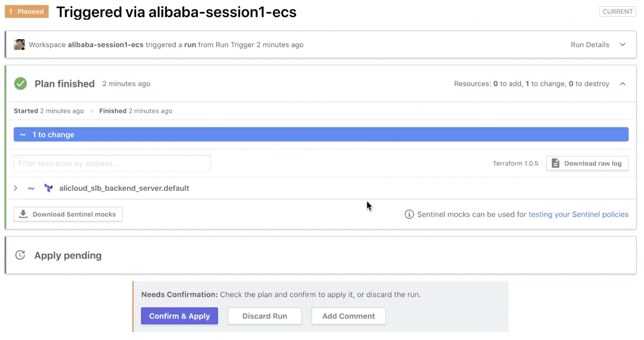Click the download icon on Download Sentinel mocks
644x340 pixels.
coord(23,214)
